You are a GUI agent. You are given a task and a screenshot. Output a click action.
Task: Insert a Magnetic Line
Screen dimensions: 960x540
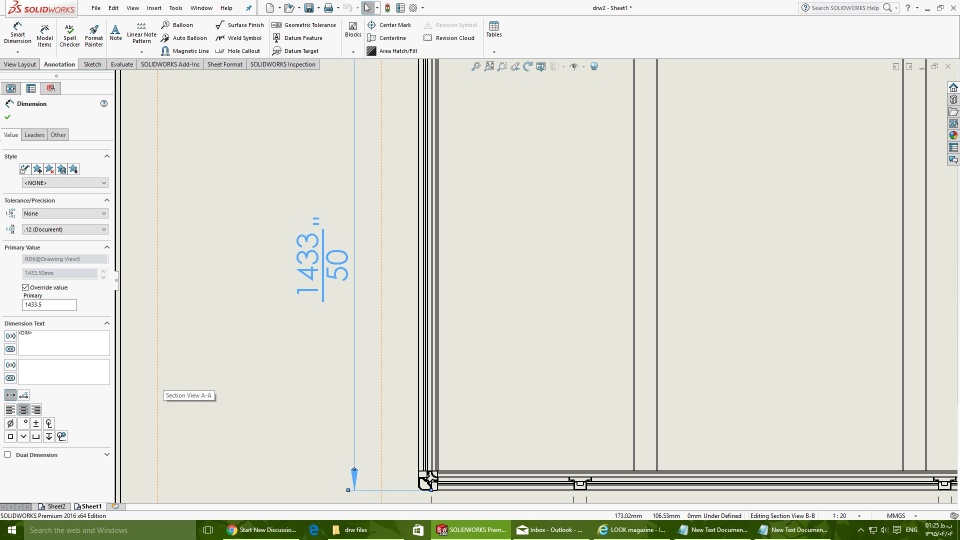click(185, 51)
